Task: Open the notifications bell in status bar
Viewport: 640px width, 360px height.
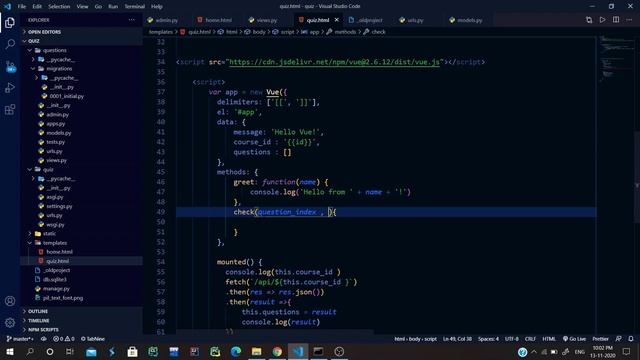Action: click(x=631, y=339)
